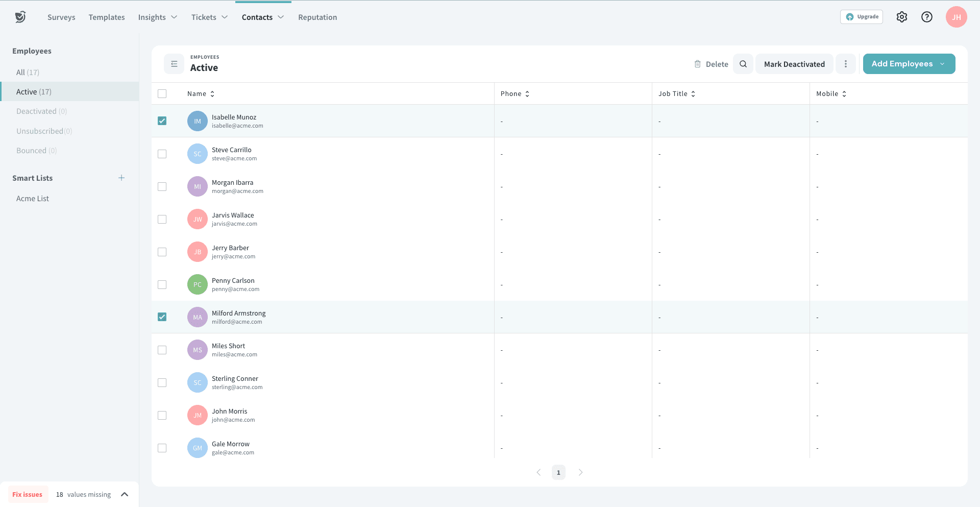This screenshot has width=980, height=507.
Task: Toggle the select-all header checkbox
Action: [x=162, y=93]
